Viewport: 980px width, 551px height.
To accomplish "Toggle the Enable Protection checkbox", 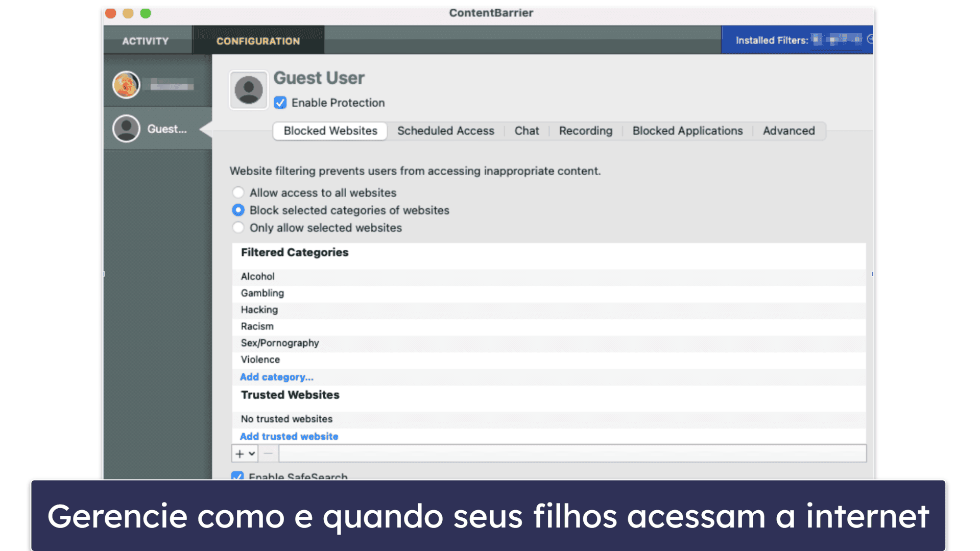I will click(280, 103).
